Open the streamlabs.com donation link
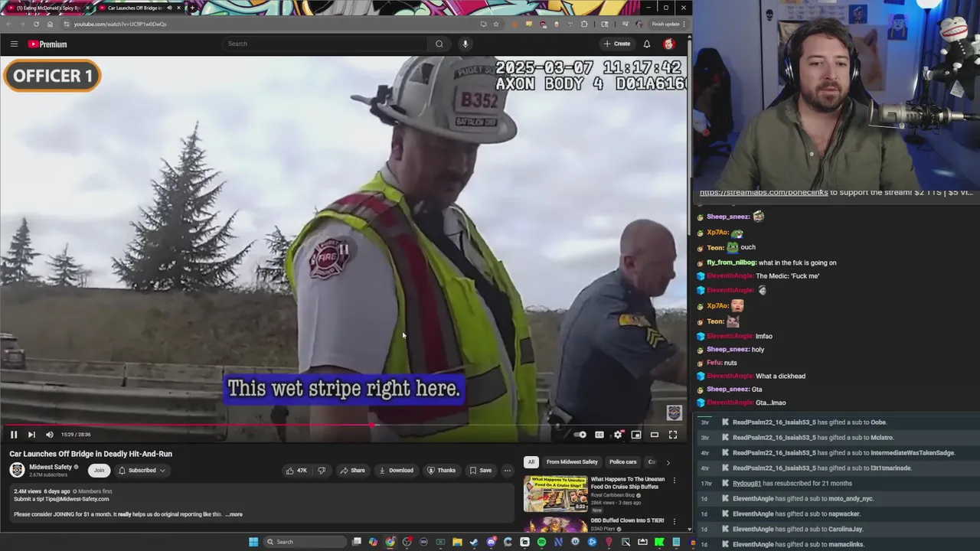Image resolution: width=980 pixels, height=551 pixels. tap(763, 193)
